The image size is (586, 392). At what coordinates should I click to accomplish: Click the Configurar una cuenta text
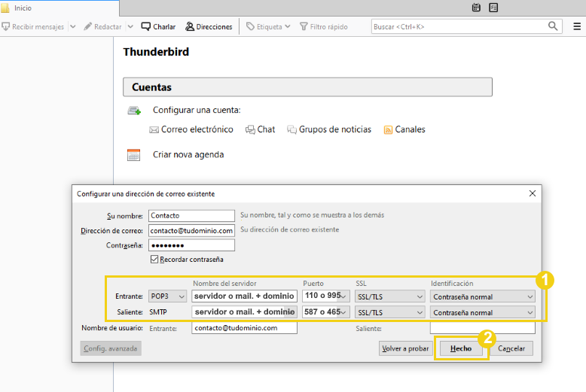pyautogui.click(x=197, y=110)
